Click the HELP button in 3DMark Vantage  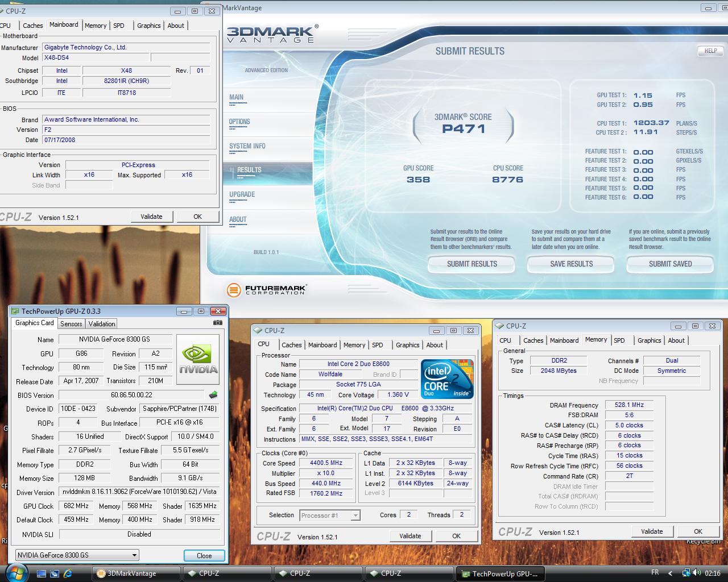coord(710,51)
